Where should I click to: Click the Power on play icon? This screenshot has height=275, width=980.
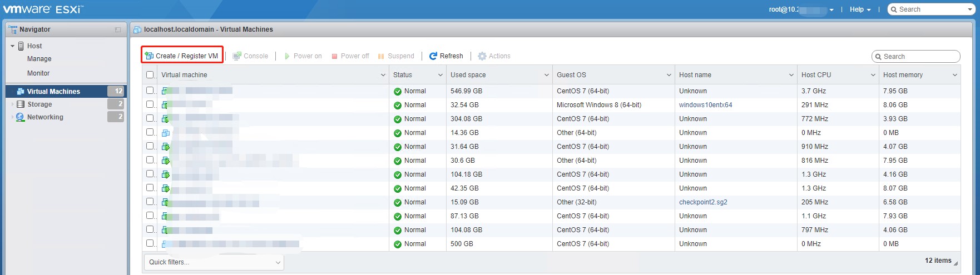point(287,56)
